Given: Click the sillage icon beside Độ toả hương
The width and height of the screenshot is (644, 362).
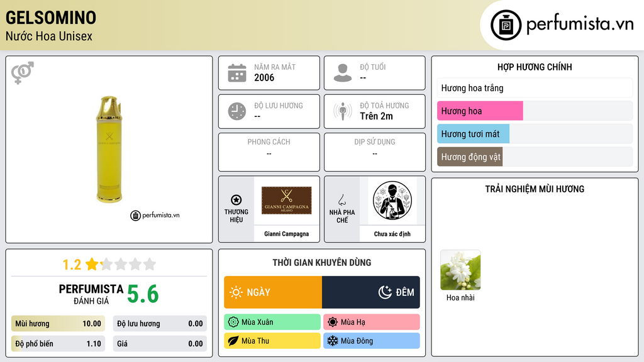Looking at the screenshot, I should pos(343,111).
